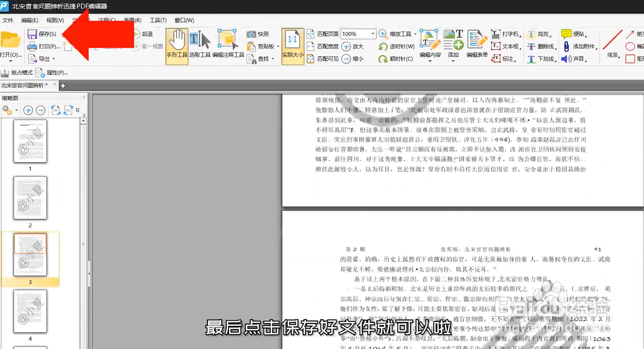The image size is (644, 349).
Task: Select the 声音 sound annotation tool
Action: [x=574, y=59]
